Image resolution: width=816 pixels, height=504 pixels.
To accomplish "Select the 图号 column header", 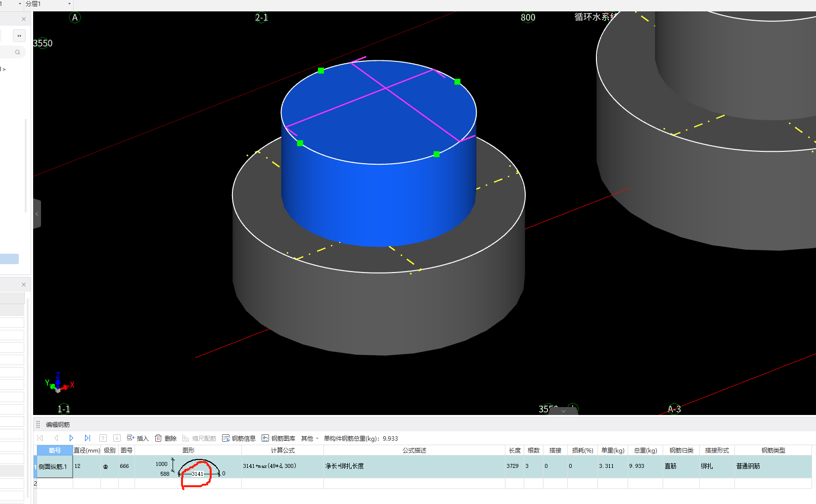I will 127,450.
